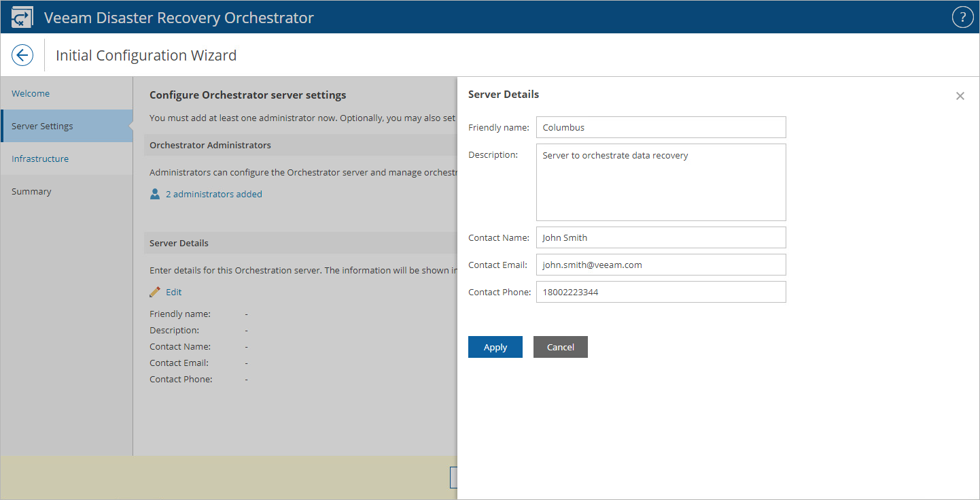The width and height of the screenshot is (980, 500).
Task: Close the Server Details panel
Action: 960,96
